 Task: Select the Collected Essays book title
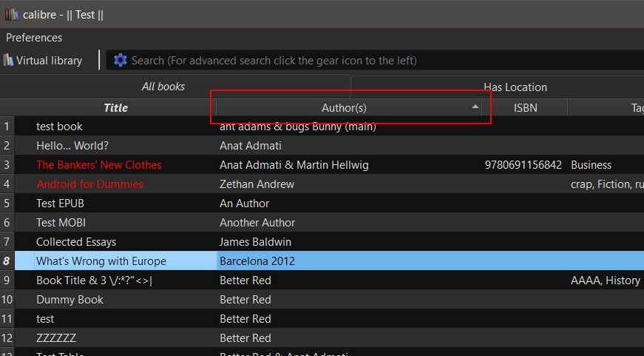[x=76, y=242]
